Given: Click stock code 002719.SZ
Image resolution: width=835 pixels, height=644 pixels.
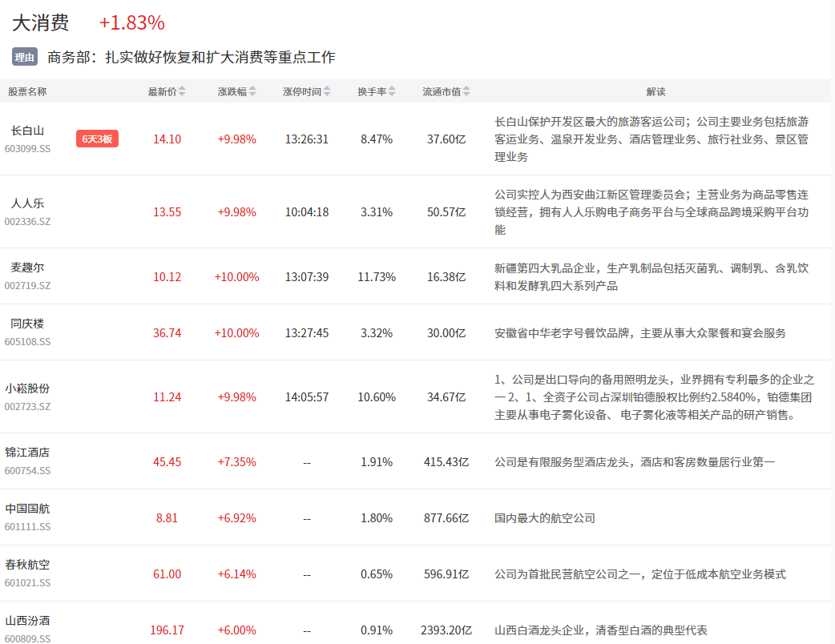Looking at the screenshot, I should [x=28, y=285].
